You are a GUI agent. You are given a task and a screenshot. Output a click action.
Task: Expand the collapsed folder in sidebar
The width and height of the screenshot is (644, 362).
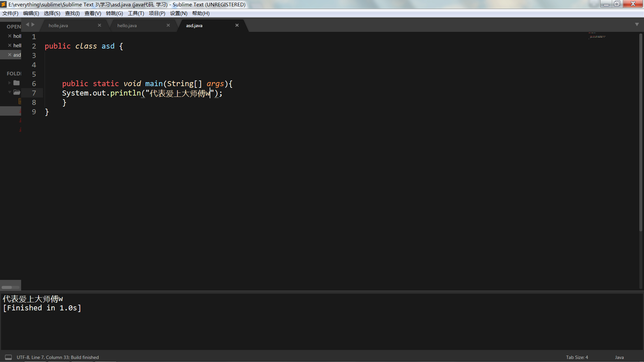(9, 83)
